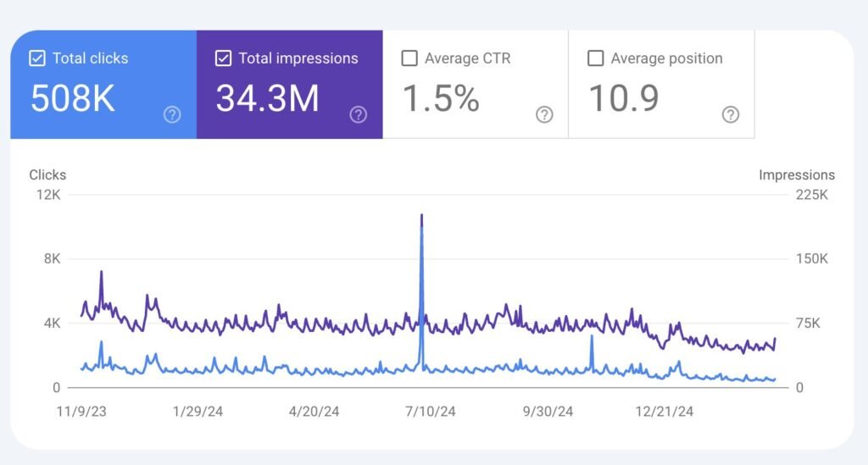This screenshot has height=465, width=868.
Task: Uncheck the Total impressions checkbox
Action: [x=224, y=58]
